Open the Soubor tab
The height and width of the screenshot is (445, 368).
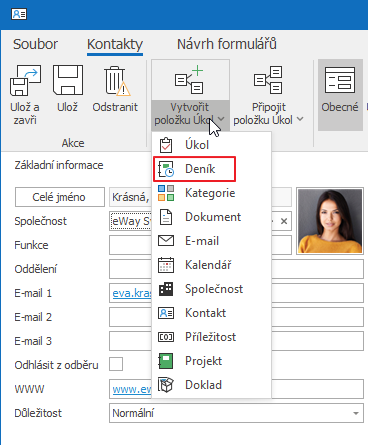coord(35,44)
